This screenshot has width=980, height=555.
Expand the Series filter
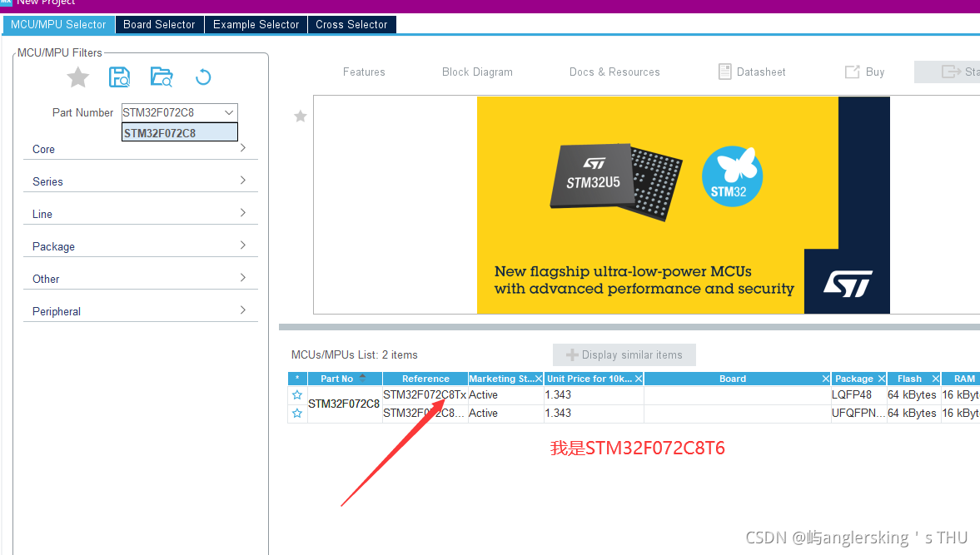[141, 181]
